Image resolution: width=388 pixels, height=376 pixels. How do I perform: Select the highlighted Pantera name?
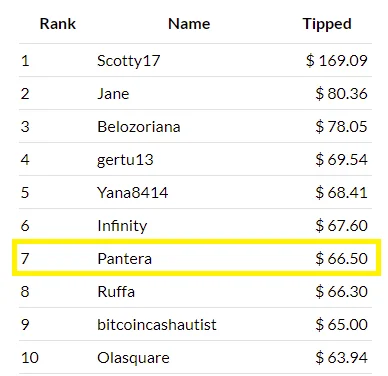point(125,259)
